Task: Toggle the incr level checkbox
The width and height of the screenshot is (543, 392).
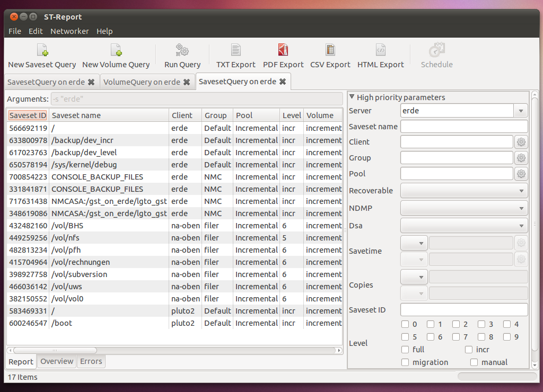Action: point(469,350)
